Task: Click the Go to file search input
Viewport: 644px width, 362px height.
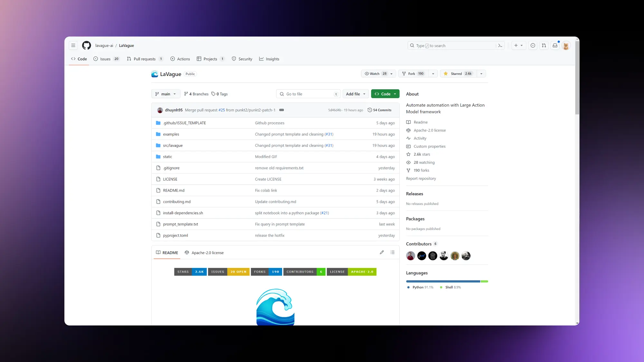Action: 308,94
